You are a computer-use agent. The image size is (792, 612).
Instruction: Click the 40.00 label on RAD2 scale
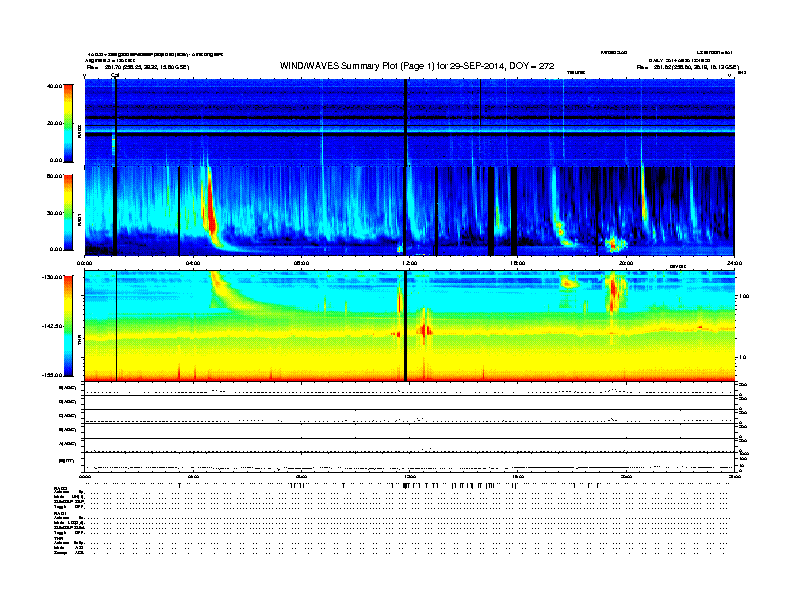pyautogui.click(x=54, y=86)
